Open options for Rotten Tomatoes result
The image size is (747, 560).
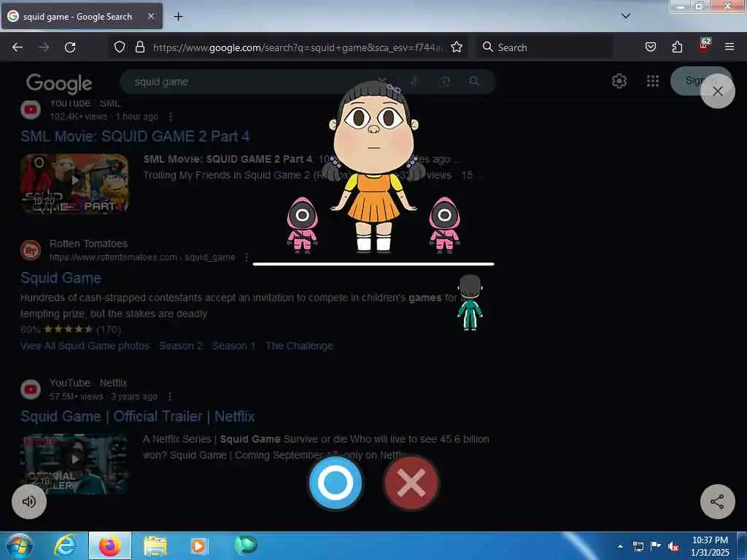pyautogui.click(x=247, y=257)
